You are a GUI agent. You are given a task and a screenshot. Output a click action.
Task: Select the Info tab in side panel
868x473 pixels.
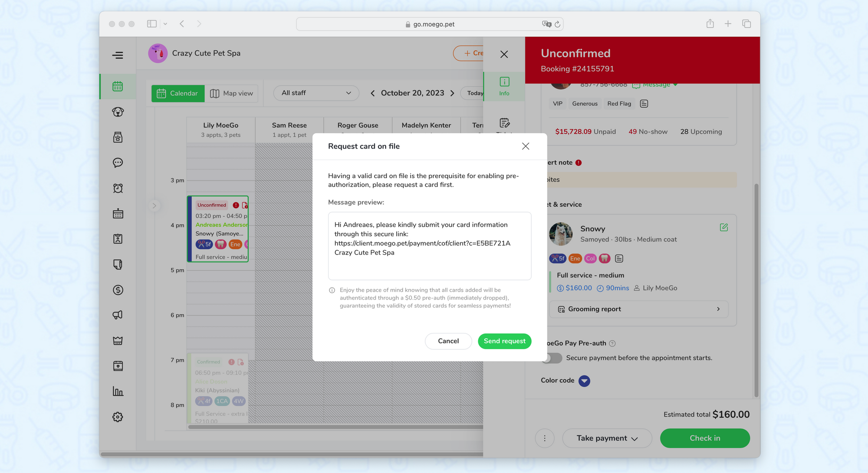click(x=504, y=86)
